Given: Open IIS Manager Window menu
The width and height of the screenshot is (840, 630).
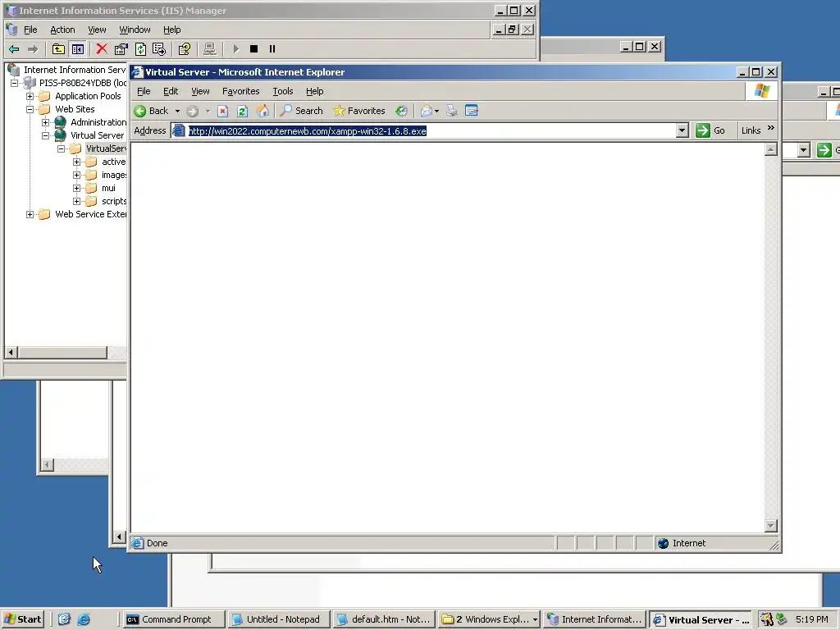Looking at the screenshot, I should point(135,30).
